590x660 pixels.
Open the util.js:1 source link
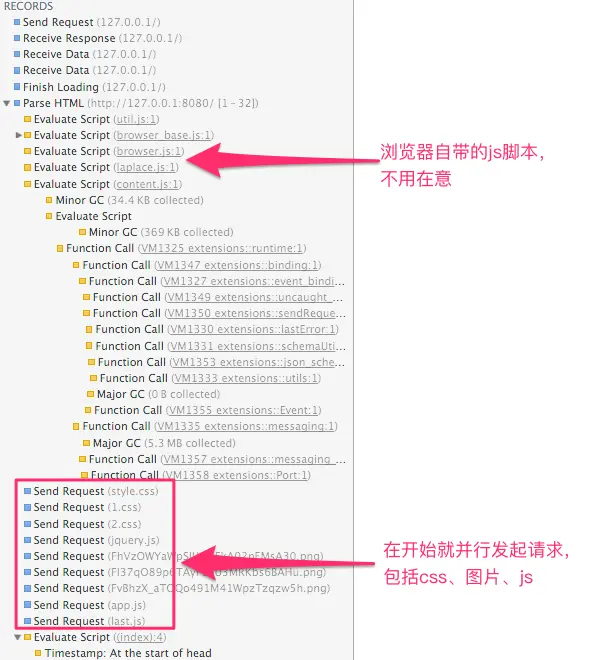136,119
